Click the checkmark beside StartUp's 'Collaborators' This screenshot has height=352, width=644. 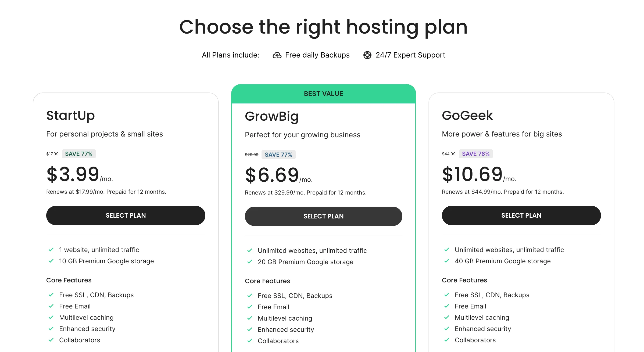point(51,340)
